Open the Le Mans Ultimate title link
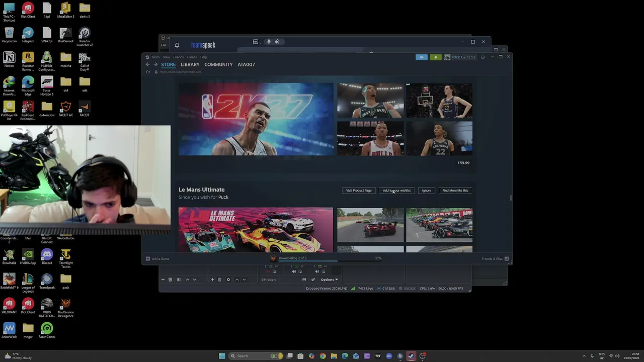This screenshot has width=644, height=362. tap(201, 190)
